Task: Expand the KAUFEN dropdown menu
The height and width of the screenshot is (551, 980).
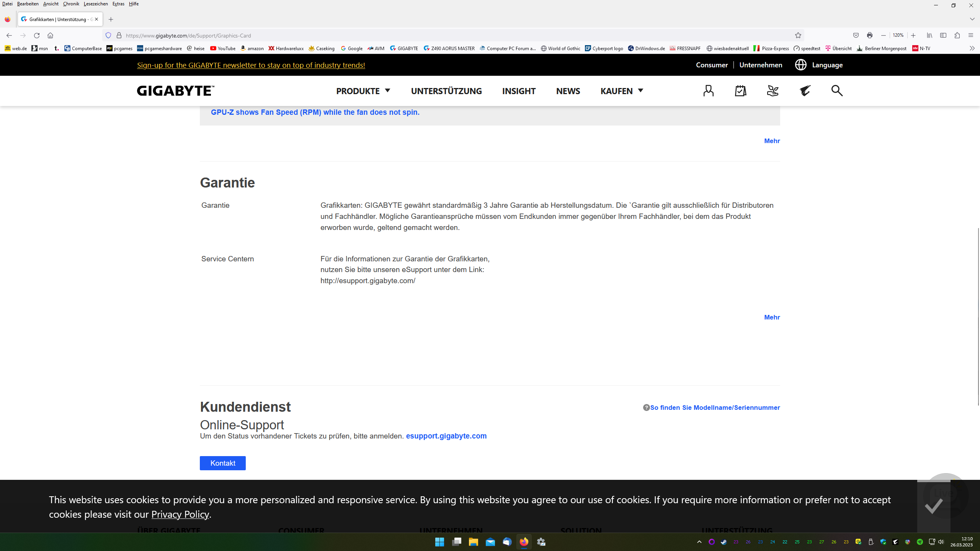Action: coord(621,91)
